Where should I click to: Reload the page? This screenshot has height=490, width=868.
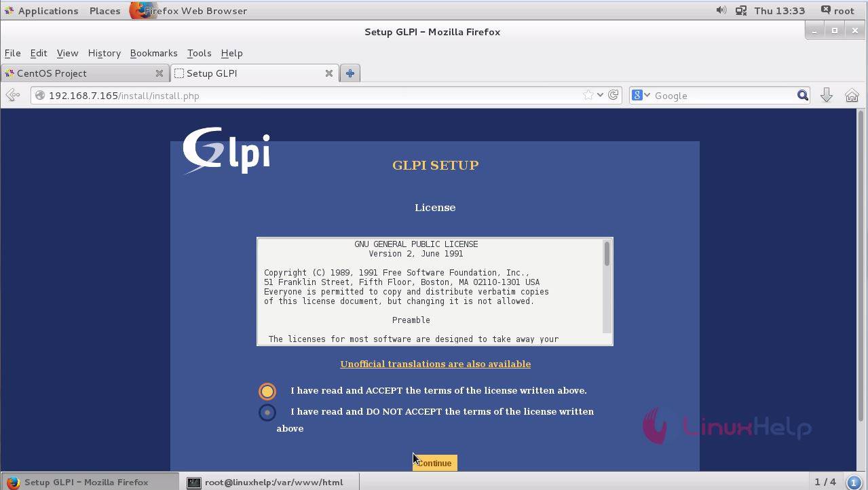(614, 96)
